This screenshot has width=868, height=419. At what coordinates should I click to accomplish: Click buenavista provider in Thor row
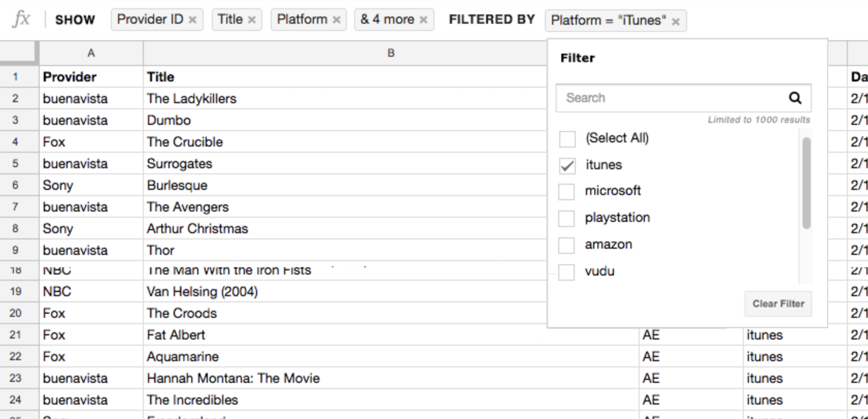click(91, 250)
